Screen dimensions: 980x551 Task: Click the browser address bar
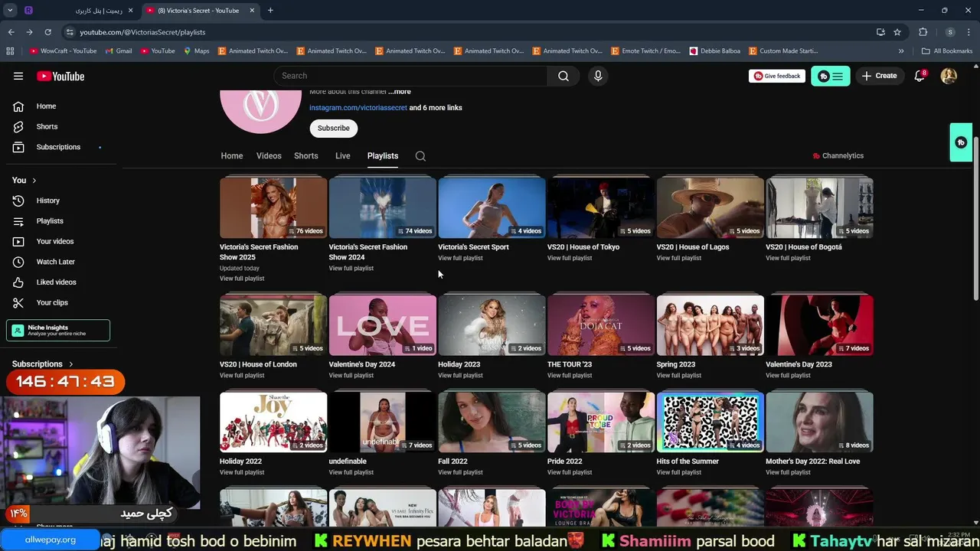point(467,32)
